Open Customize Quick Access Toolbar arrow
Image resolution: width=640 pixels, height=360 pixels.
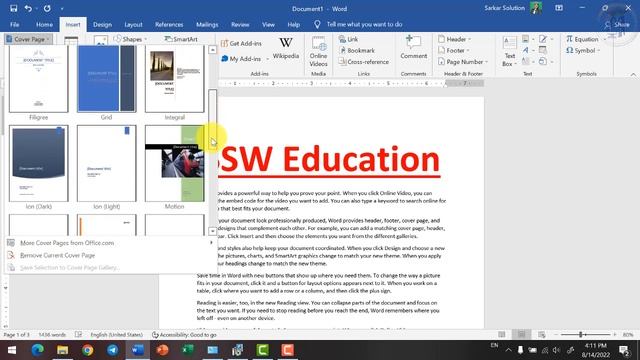[x=62, y=9]
